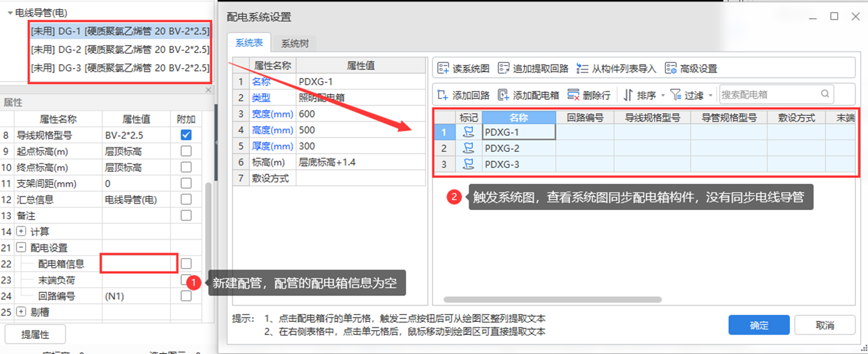Click 从构件列表导入 icon
The image size is (868, 354).
pos(582,69)
